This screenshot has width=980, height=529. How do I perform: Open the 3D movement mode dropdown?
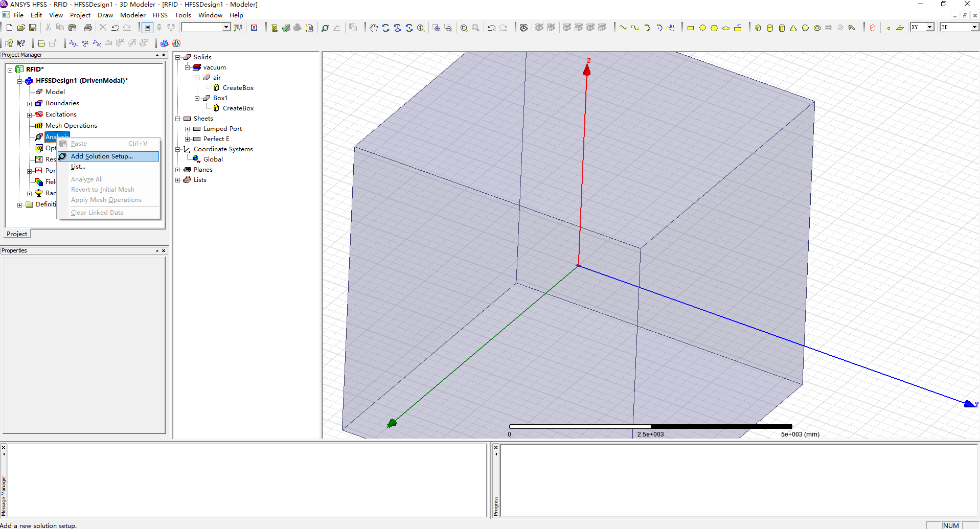click(974, 28)
